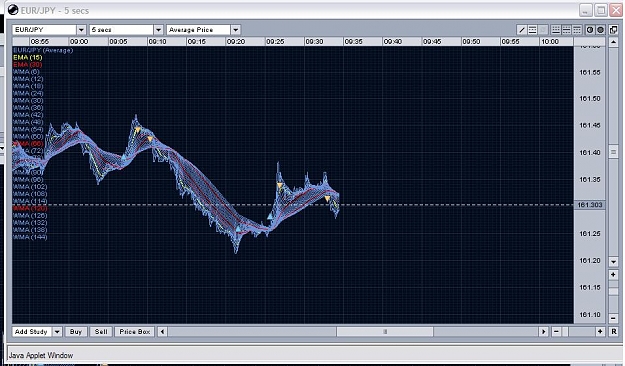Select the EMA (15) legend entry
Viewport: 625px width, 366px height.
28,57
